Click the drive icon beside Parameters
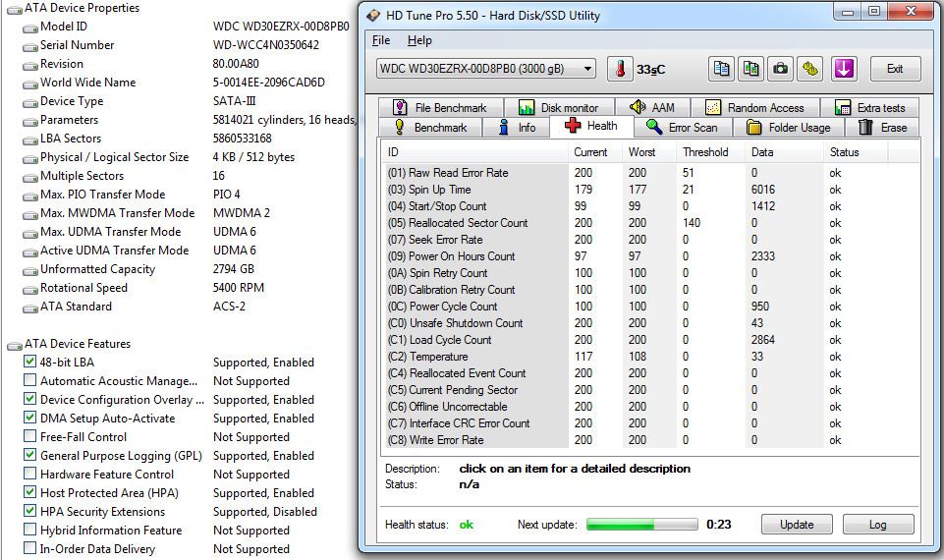Image resolution: width=944 pixels, height=560 pixels. click(29, 121)
